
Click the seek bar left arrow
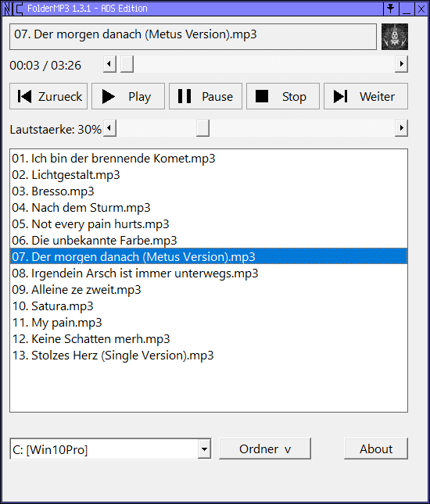click(x=109, y=64)
